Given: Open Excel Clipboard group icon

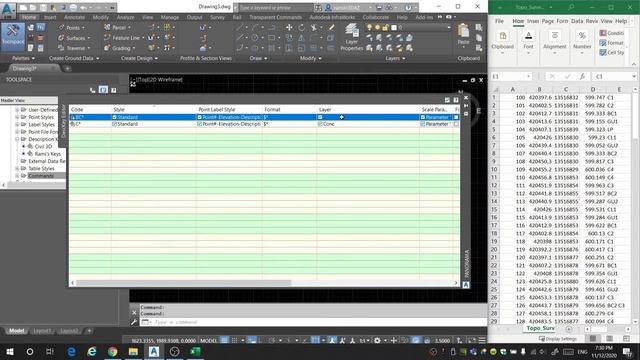Looking at the screenshot, I should tap(502, 36).
